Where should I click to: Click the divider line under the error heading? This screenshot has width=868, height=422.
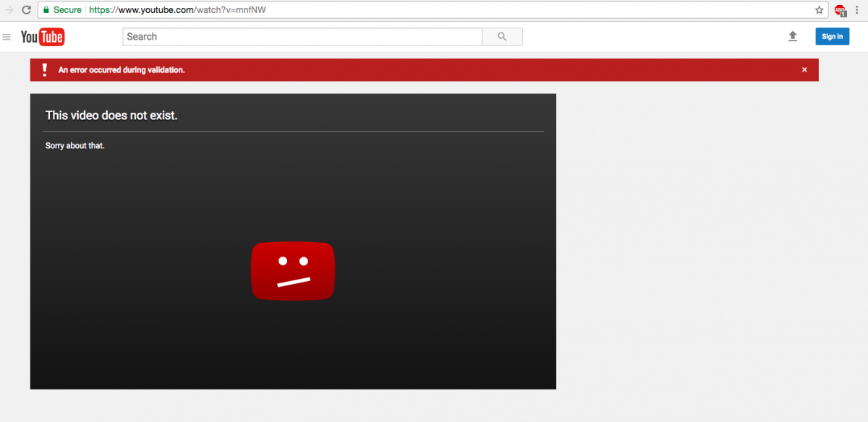(293, 132)
